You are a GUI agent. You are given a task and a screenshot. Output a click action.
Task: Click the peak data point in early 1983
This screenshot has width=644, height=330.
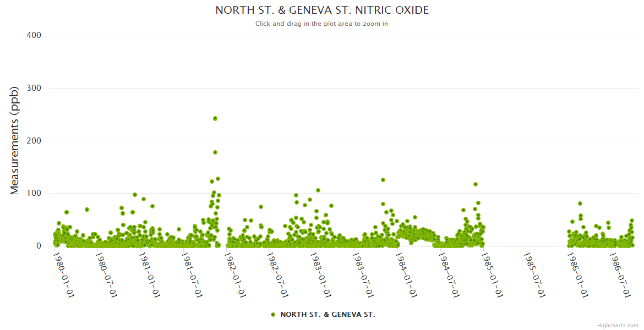coord(318,190)
